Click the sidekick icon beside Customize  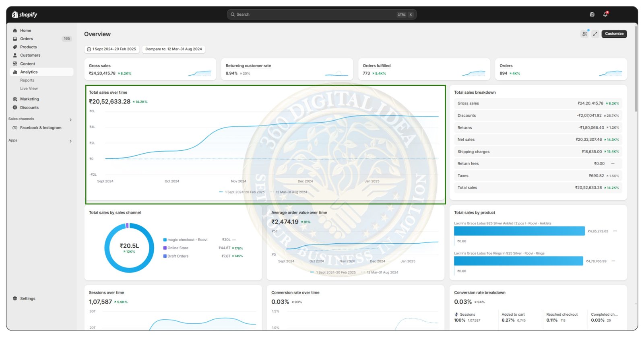[x=584, y=34]
